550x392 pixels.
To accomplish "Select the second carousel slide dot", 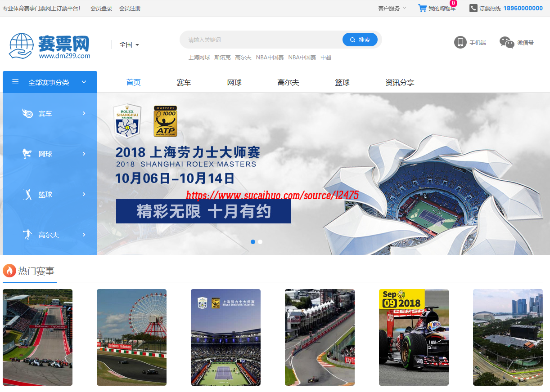I will (x=260, y=242).
